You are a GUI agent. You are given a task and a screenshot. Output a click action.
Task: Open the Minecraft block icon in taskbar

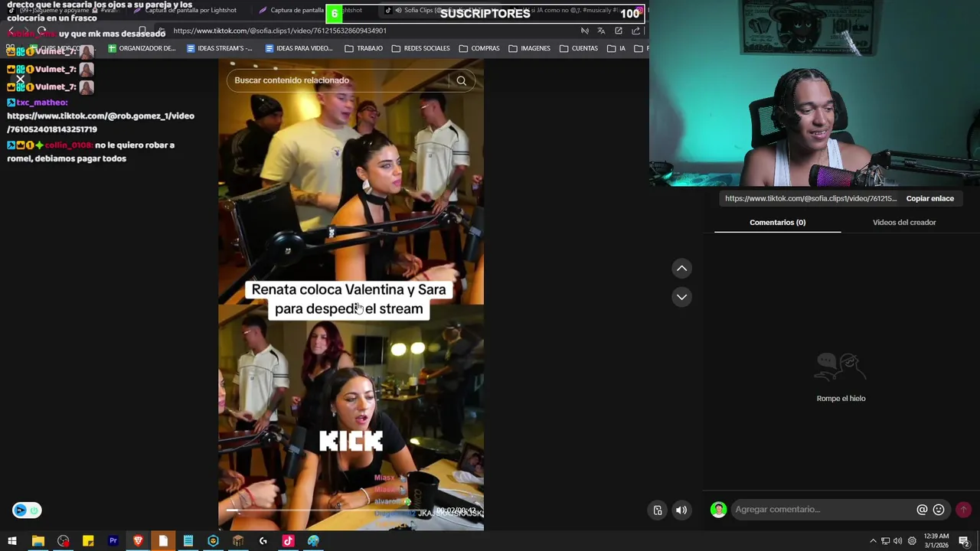point(238,541)
